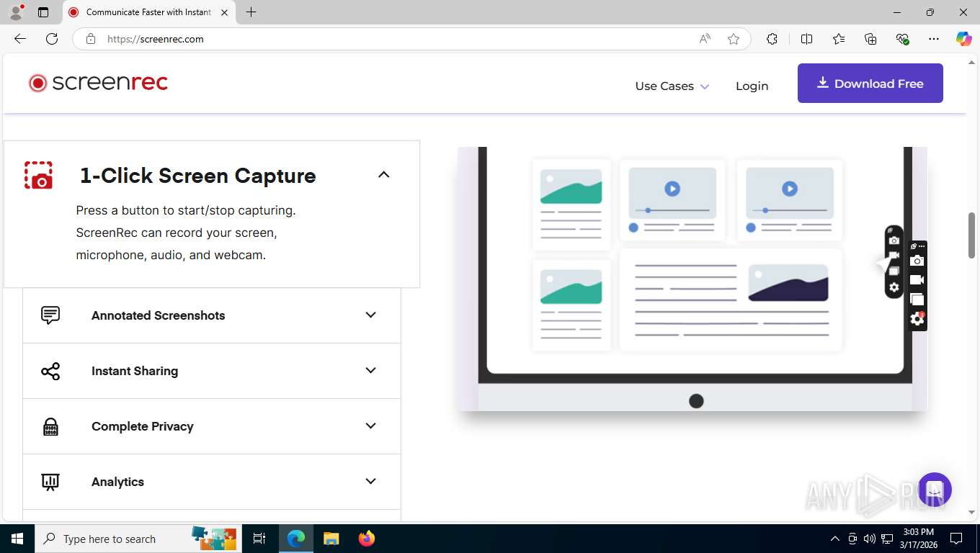980x553 pixels.
Task: Click the Complete Privacy lock icon
Action: [50, 426]
